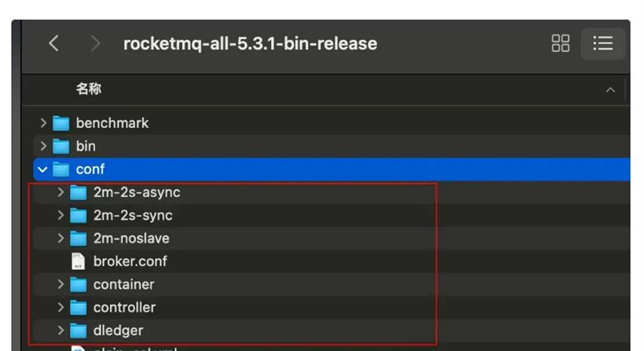This screenshot has height=351, width=644.
Task: Expand the 2m-2s-sync folder
Action: point(60,215)
